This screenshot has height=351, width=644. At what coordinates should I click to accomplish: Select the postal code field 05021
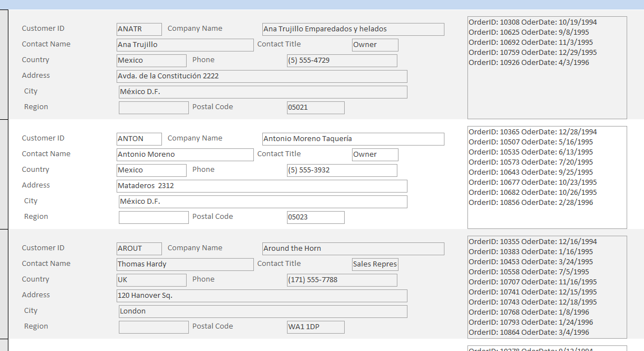315,107
